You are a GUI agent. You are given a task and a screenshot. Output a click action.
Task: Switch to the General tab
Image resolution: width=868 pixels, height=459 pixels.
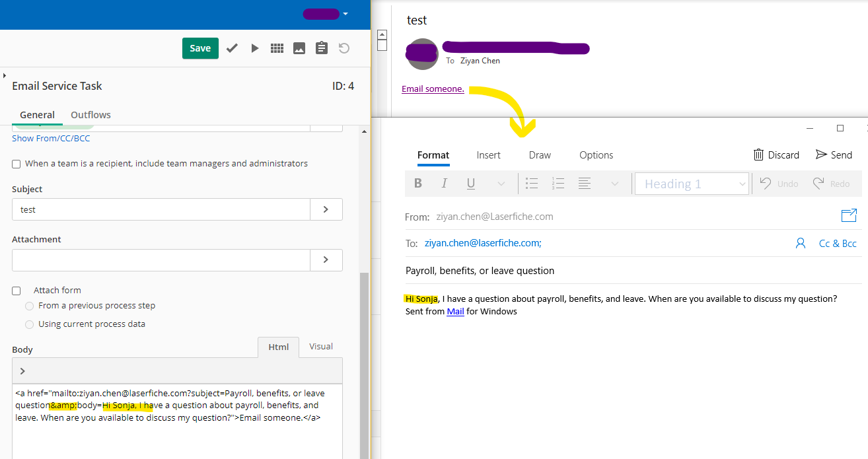(x=37, y=115)
